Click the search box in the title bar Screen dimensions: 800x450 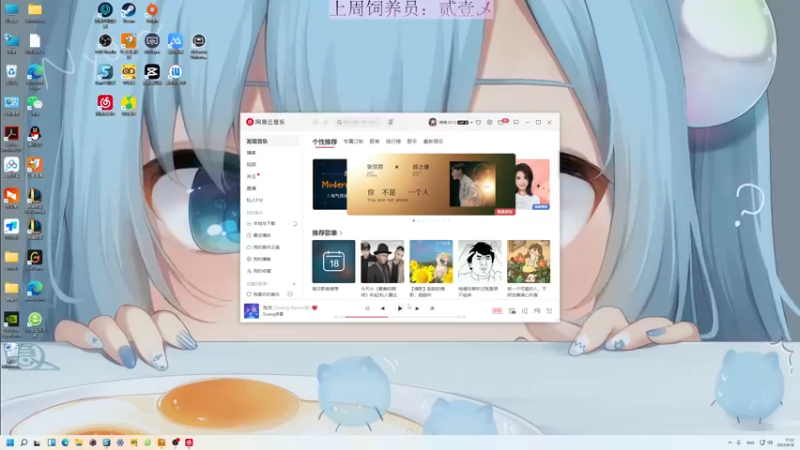(x=358, y=122)
